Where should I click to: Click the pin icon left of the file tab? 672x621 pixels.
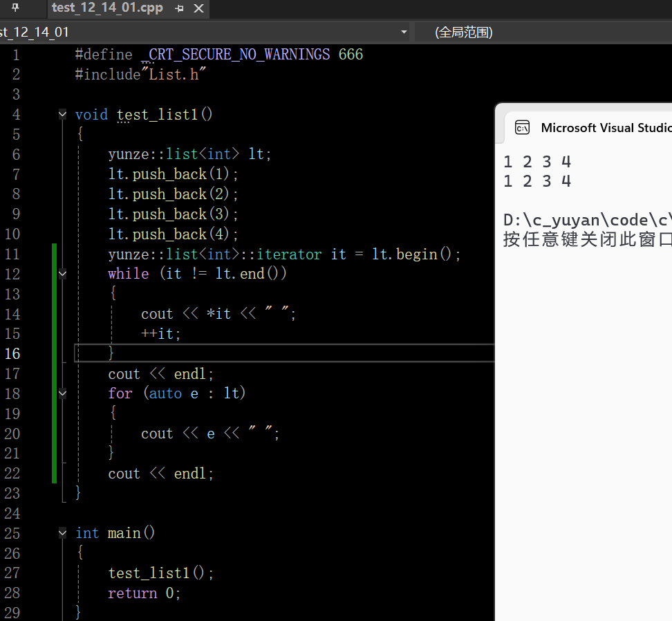tap(15, 8)
